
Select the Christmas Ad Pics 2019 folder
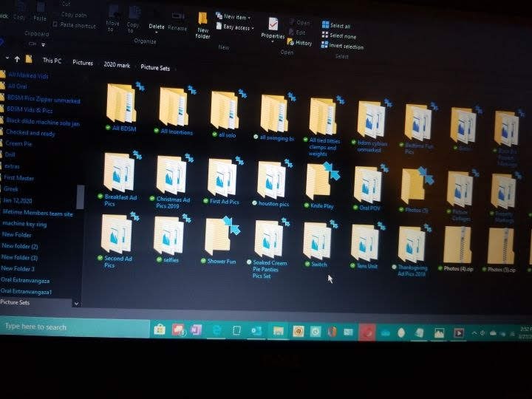(170, 177)
